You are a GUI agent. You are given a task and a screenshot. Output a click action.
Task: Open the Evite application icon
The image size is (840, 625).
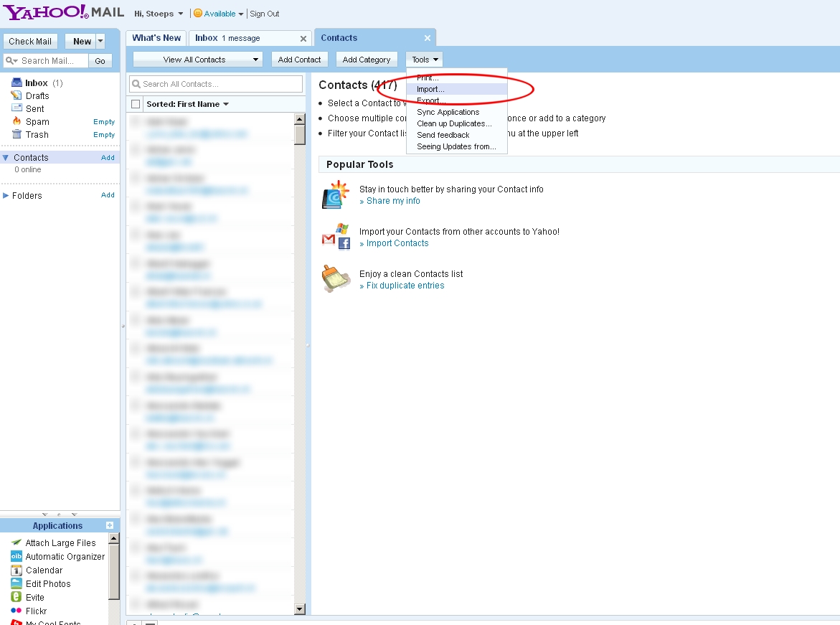coord(16,597)
